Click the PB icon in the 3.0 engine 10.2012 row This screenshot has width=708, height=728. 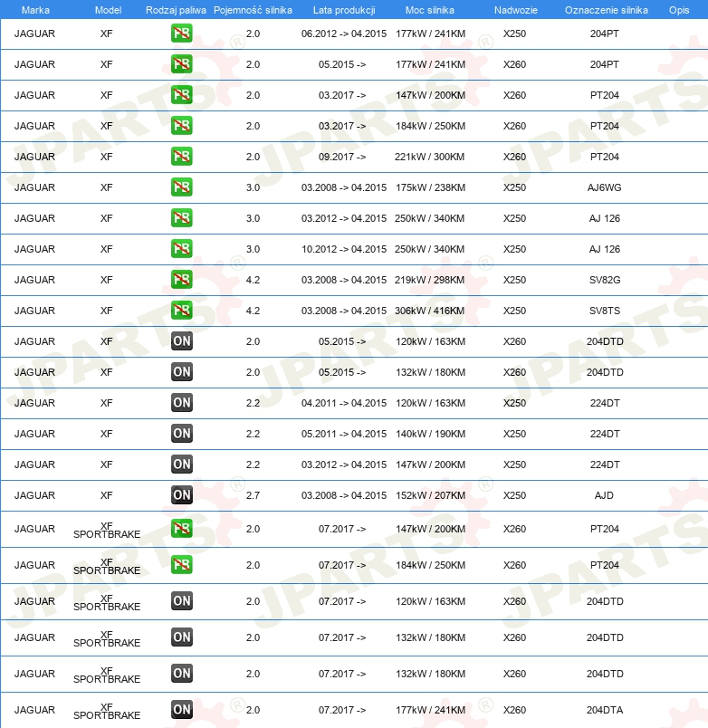tap(181, 249)
